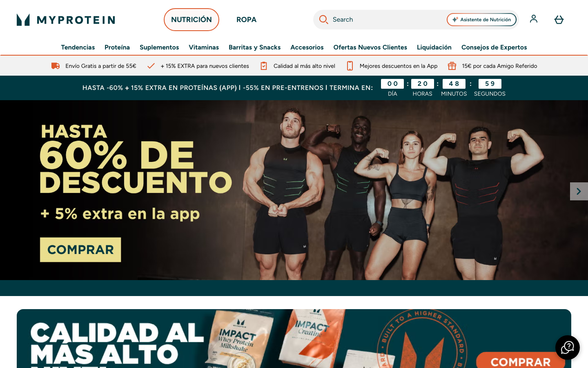Click the Myprotein logo

(x=66, y=20)
